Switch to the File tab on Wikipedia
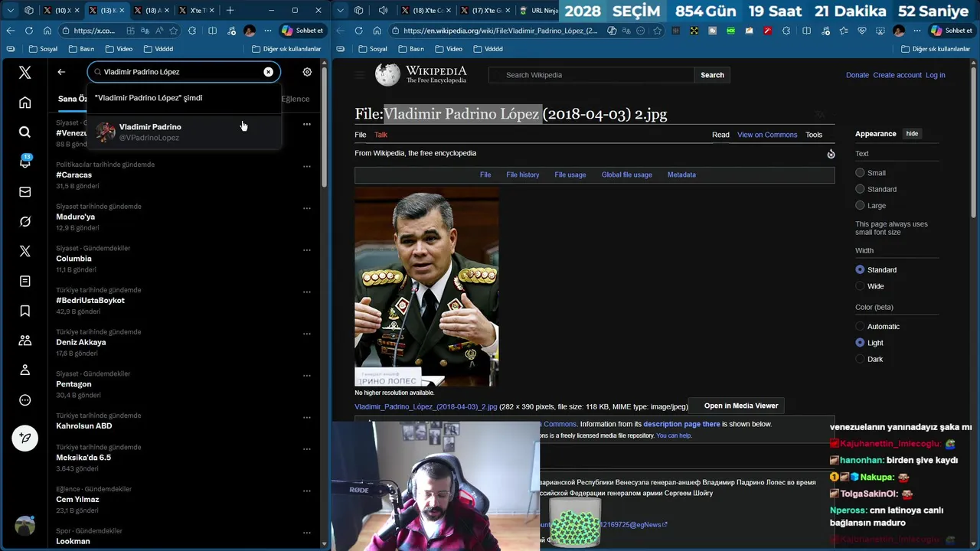This screenshot has height=551, width=980. [x=360, y=135]
